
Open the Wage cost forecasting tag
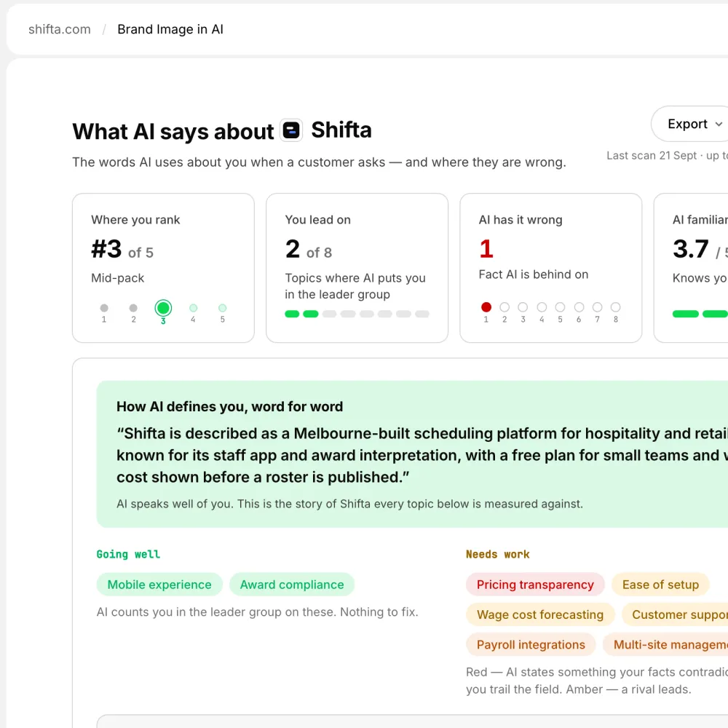(x=540, y=614)
